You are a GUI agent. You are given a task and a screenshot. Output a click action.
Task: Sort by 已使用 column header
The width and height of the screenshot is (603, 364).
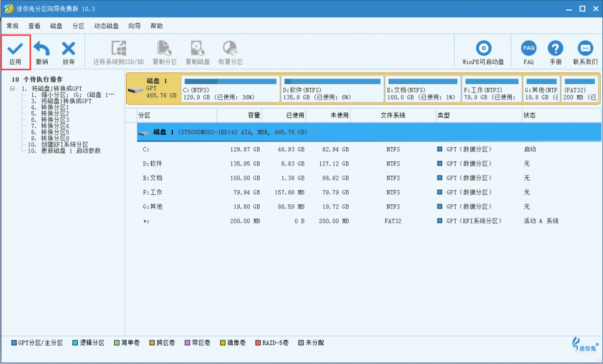283,115
